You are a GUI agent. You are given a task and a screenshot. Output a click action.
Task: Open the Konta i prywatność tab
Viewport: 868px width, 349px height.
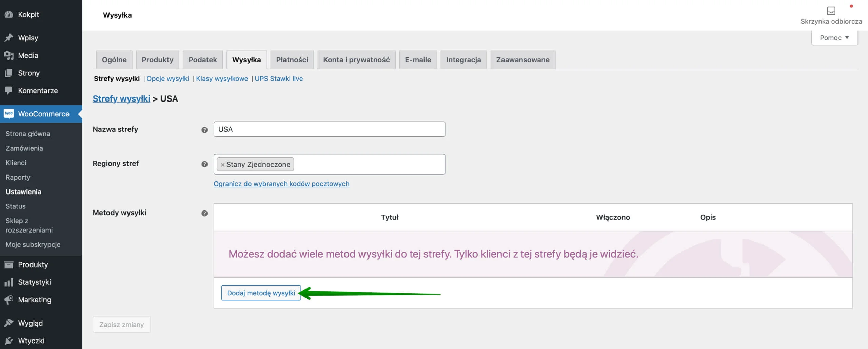point(356,60)
